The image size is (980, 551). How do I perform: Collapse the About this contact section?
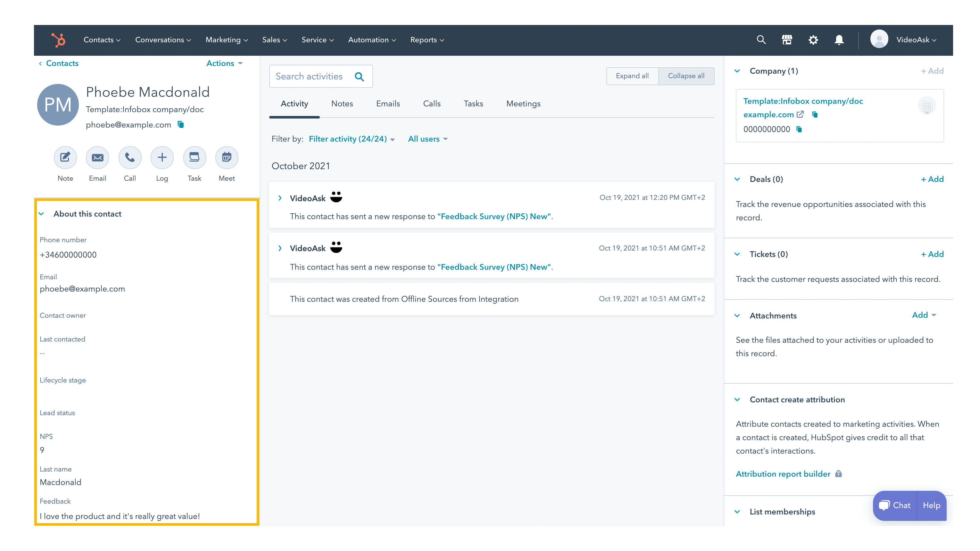click(41, 214)
